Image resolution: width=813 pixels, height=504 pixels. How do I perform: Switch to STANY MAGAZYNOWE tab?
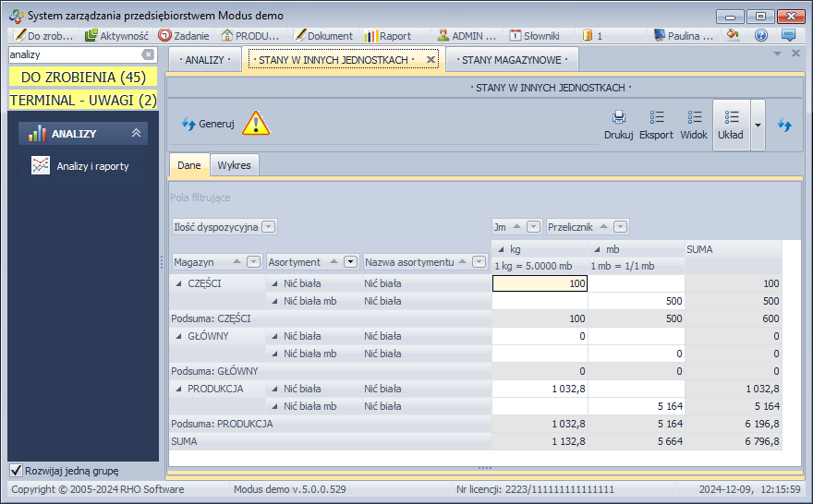pyautogui.click(x=513, y=60)
